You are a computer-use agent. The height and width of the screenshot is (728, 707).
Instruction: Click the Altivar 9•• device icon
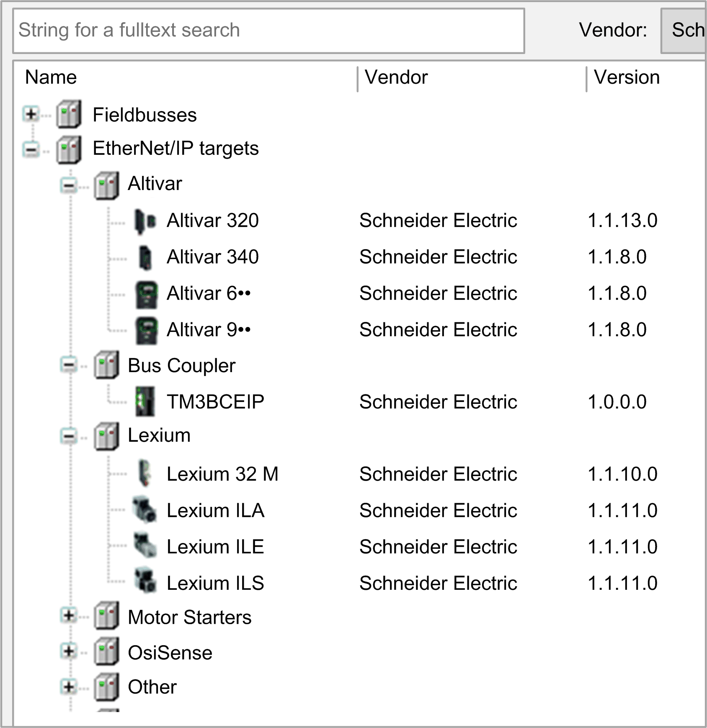[x=147, y=331]
